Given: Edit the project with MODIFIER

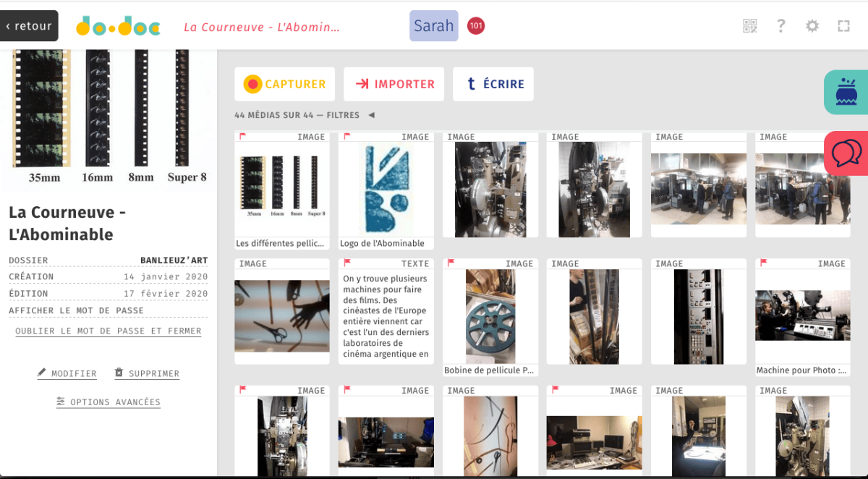Looking at the screenshot, I should point(67,373).
